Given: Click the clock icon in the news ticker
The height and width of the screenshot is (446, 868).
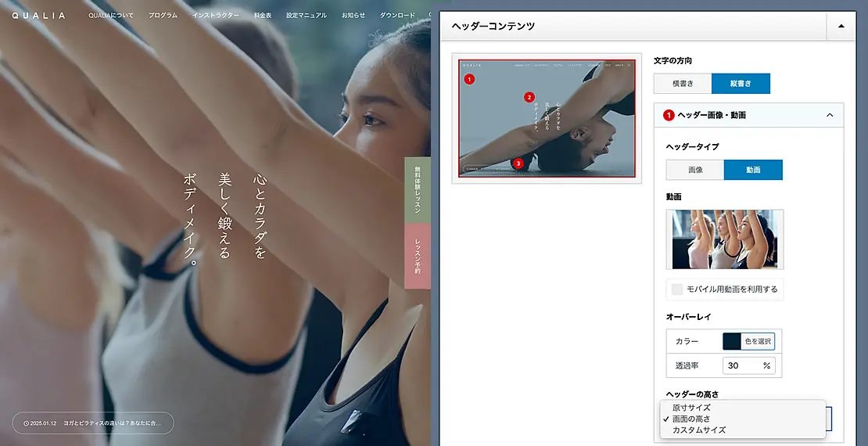Looking at the screenshot, I should 26,423.
